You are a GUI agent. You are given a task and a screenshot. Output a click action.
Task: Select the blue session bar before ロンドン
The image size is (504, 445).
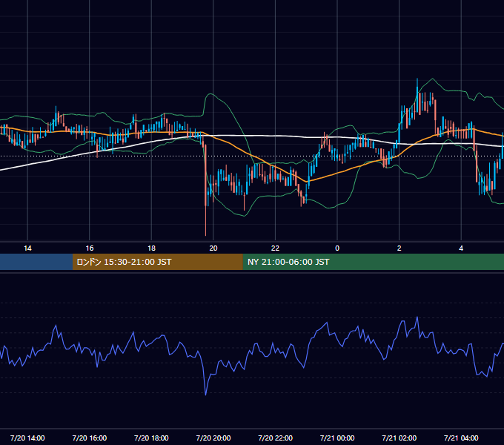tap(36, 262)
